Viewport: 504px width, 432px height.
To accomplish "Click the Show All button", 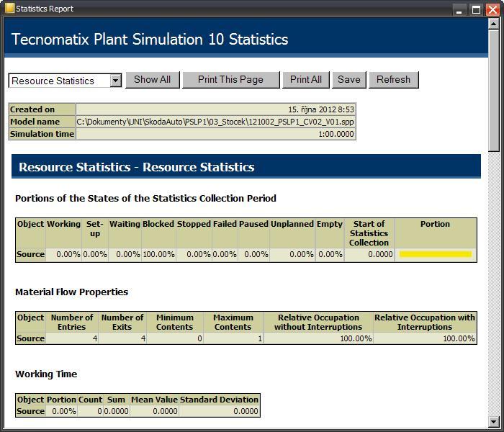I will click(x=153, y=80).
